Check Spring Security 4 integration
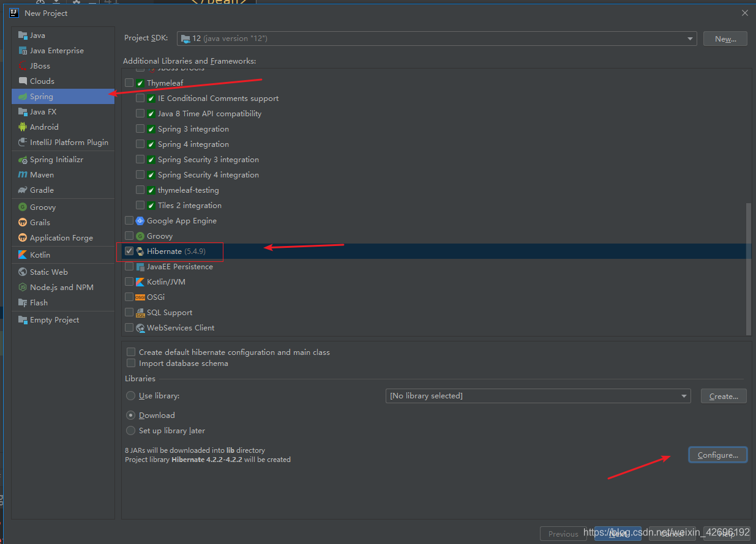This screenshot has width=756, height=544. click(x=140, y=174)
